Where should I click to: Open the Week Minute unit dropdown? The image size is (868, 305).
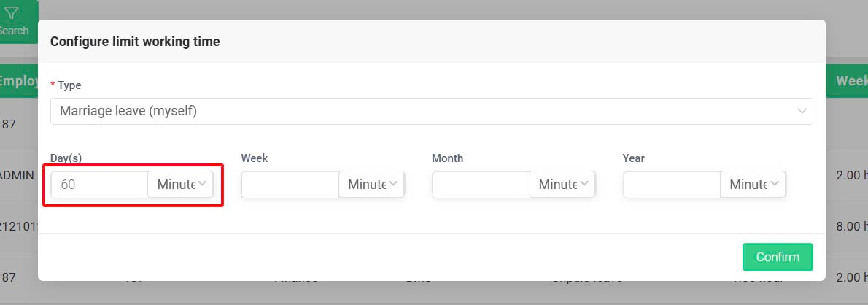pos(371,185)
